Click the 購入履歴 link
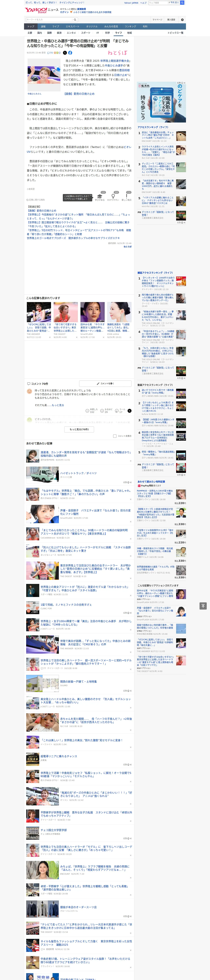The image size is (210, 980). coord(171,19)
